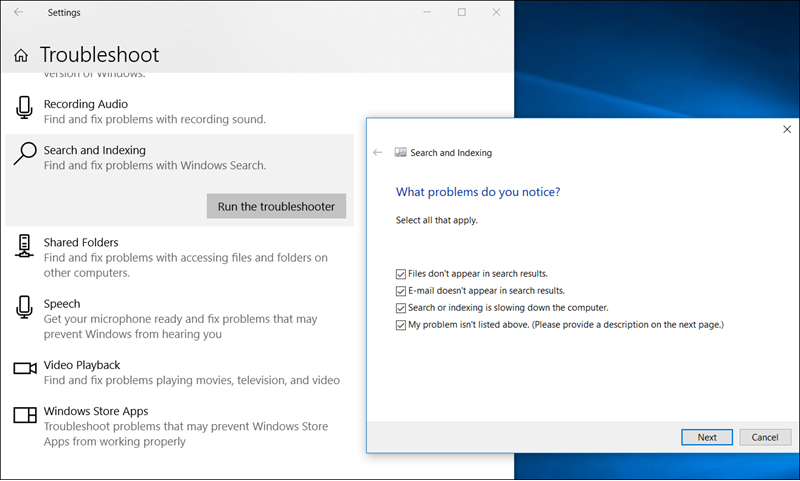Open the Shared Folders troubleshooter
Screen dimensions: 800x481
click(x=179, y=257)
